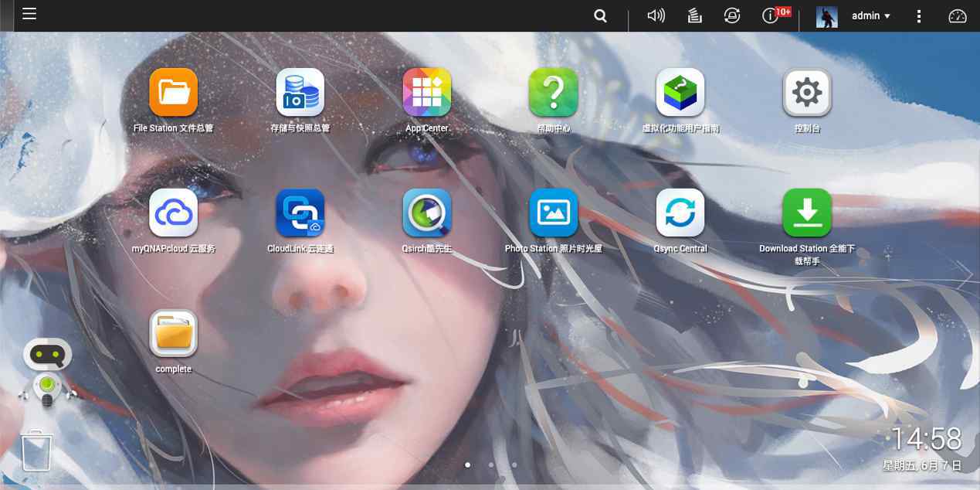Open 存储与快照总管 storage app
Viewport: 980px width, 490px height.
[x=300, y=92]
